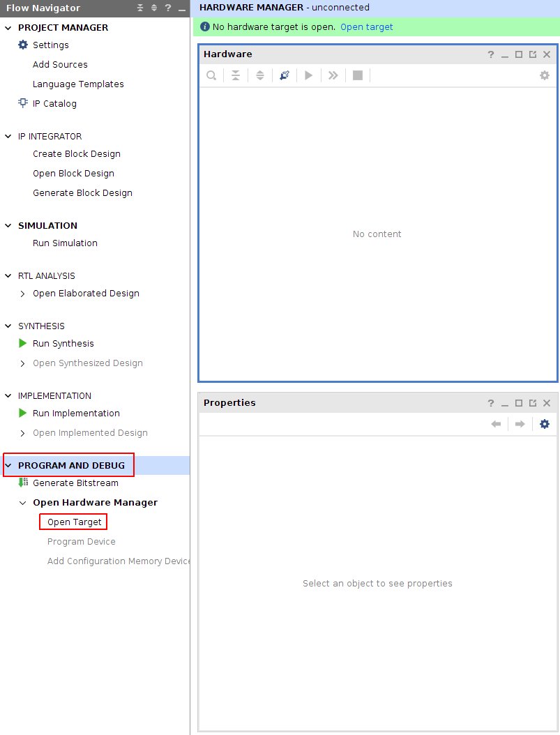Click the Properties panel back arrow

(x=496, y=424)
